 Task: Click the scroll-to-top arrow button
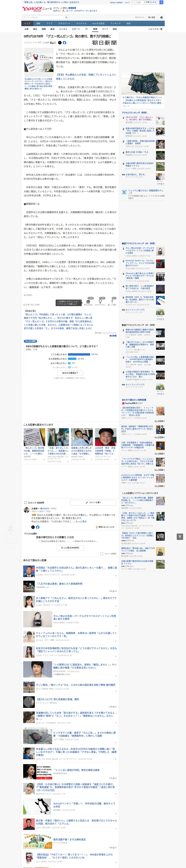[180, 537]
